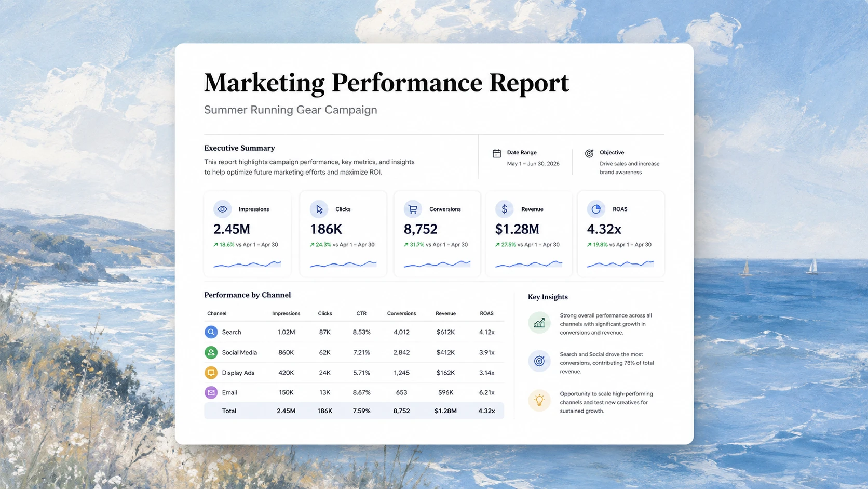Click the Impressions eye icon
Screen dimensions: 868x489
click(222, 209)
